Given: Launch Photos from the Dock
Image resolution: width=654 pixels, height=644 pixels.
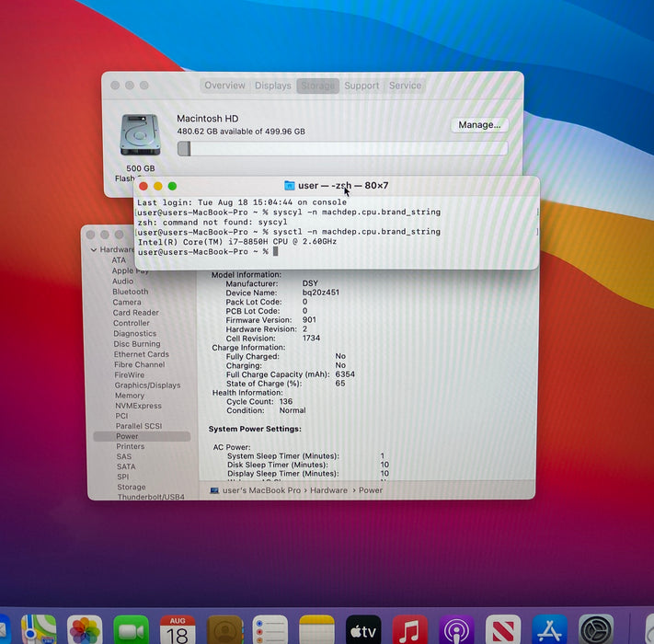Looking at the screenshot, I should (85, 629).
